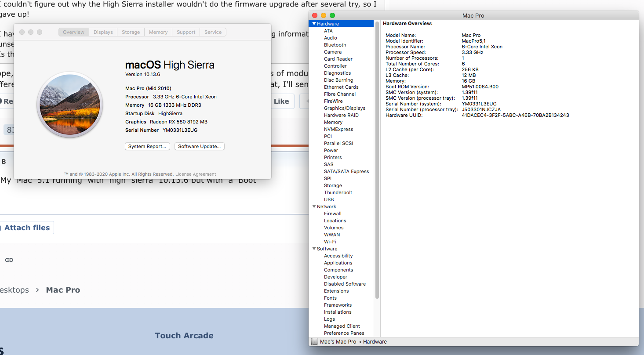Select FireWire in the sidebar
The width and height of the screenshot is (644, 355).
(333, 101)
